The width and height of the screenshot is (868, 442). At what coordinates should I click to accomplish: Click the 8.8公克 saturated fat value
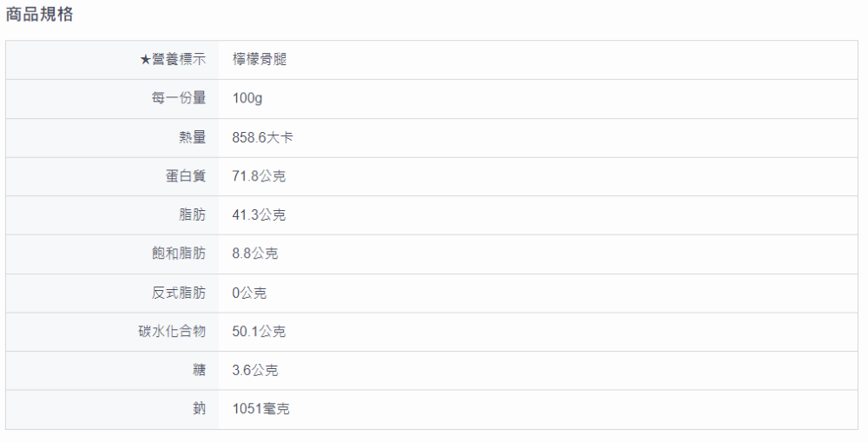tap(255, 254)
